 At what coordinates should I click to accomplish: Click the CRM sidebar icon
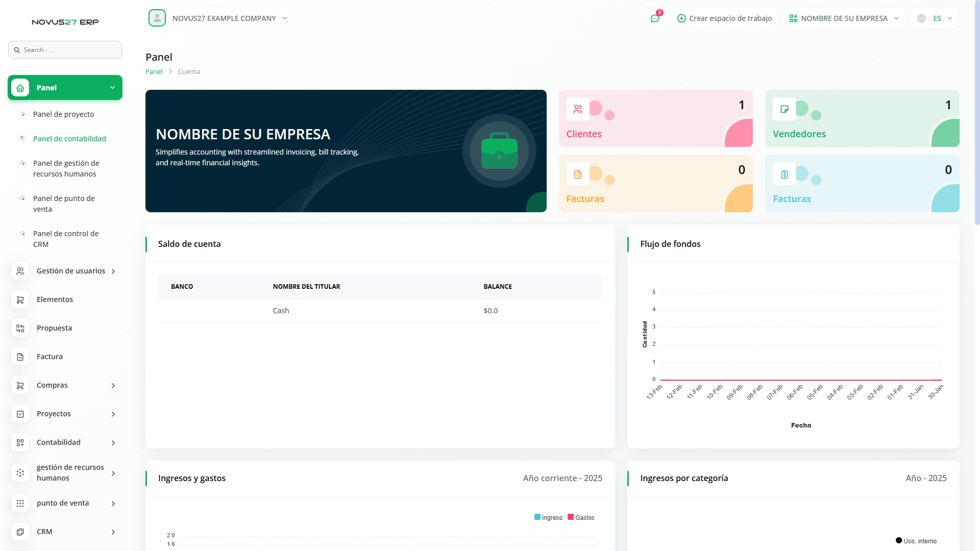click(20, 532)
